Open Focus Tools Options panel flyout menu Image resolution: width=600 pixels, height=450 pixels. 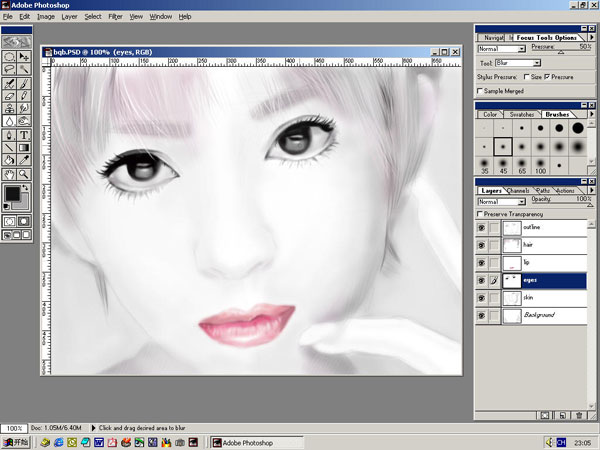tap(592, 38)
